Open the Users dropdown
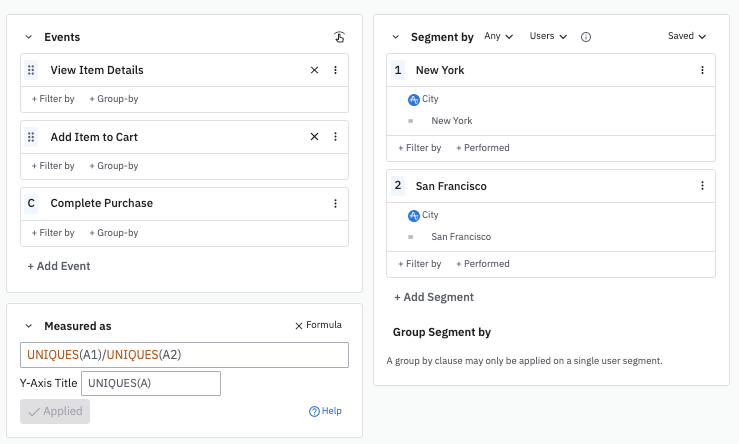 coord(548,37)
